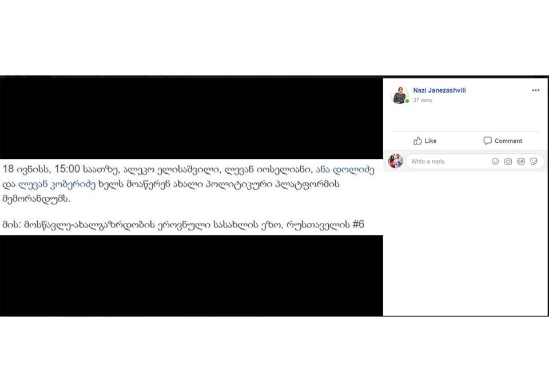This screenshot has width=549, height=392.
Task: Click Nazi Janezashvili's profile picture
Action: click(399, 95)
